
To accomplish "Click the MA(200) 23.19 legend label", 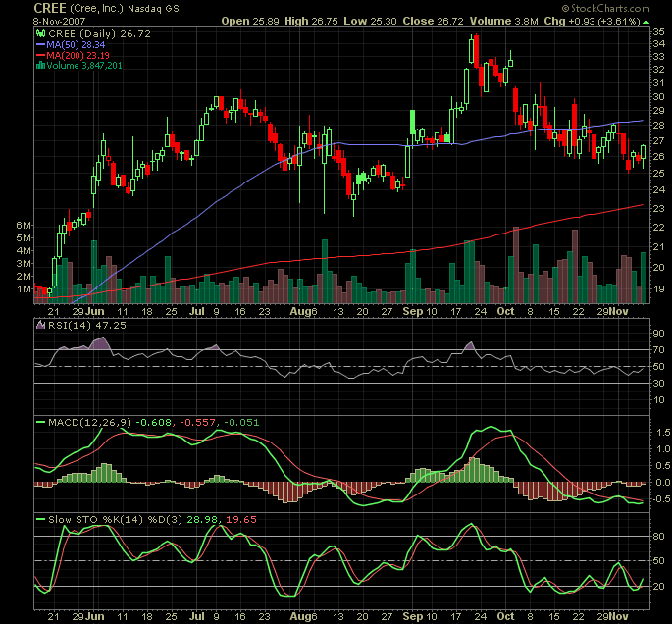I will click(x=78, y=55).
